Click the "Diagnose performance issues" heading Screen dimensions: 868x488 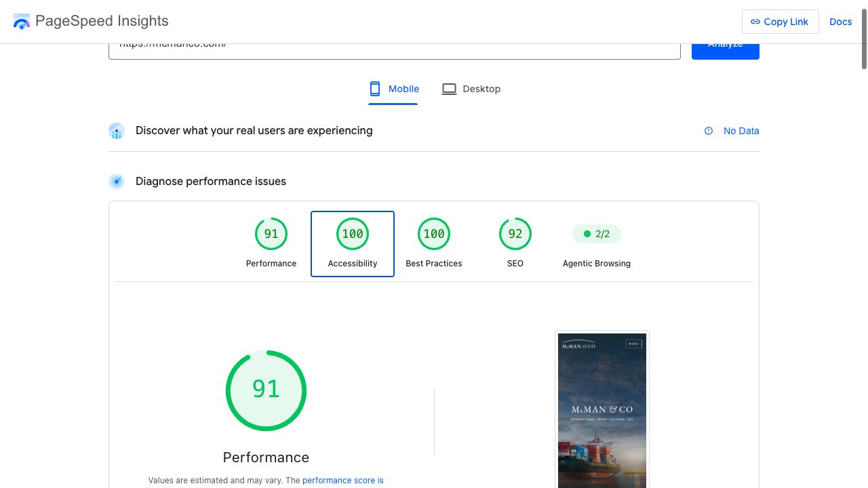211,182
